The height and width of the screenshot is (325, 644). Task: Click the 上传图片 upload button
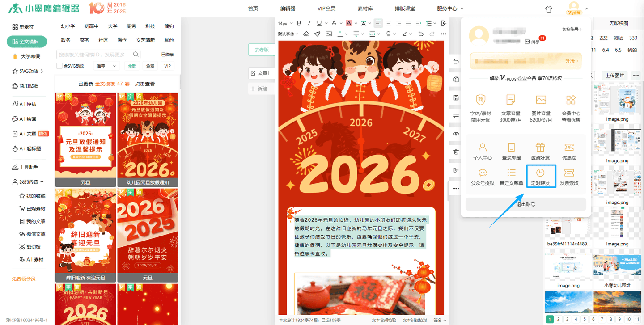(615, 75)
